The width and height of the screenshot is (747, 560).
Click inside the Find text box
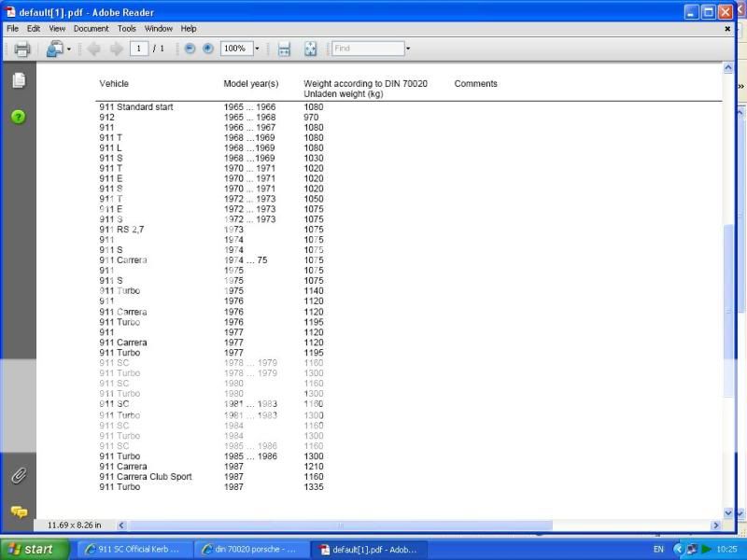pyautogui.click(x=367, y=49)
